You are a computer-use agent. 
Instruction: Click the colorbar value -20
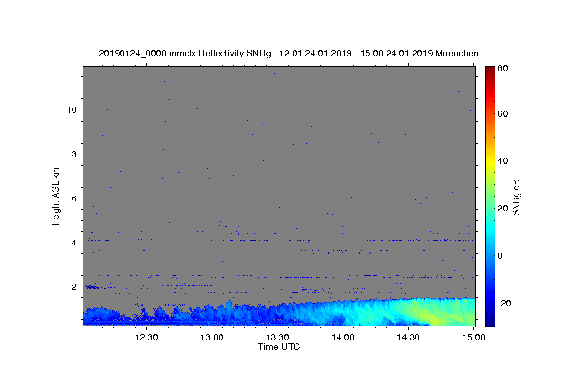(505, 303)
